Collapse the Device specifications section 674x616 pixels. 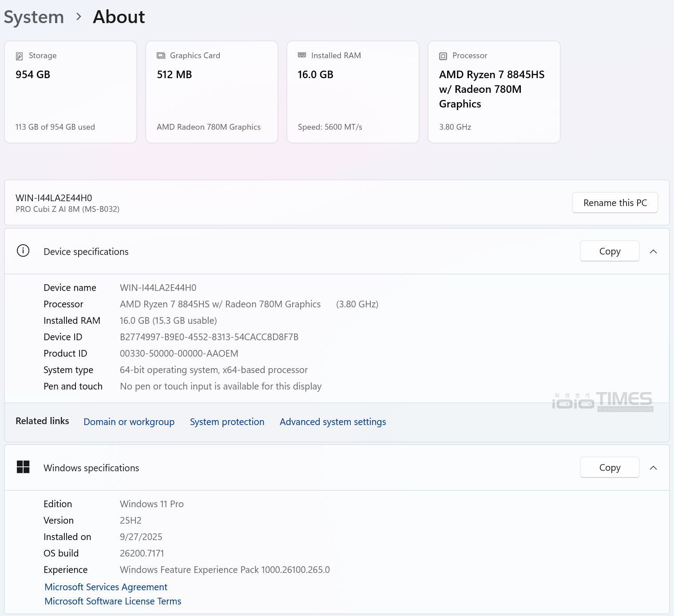coord(653,251)
